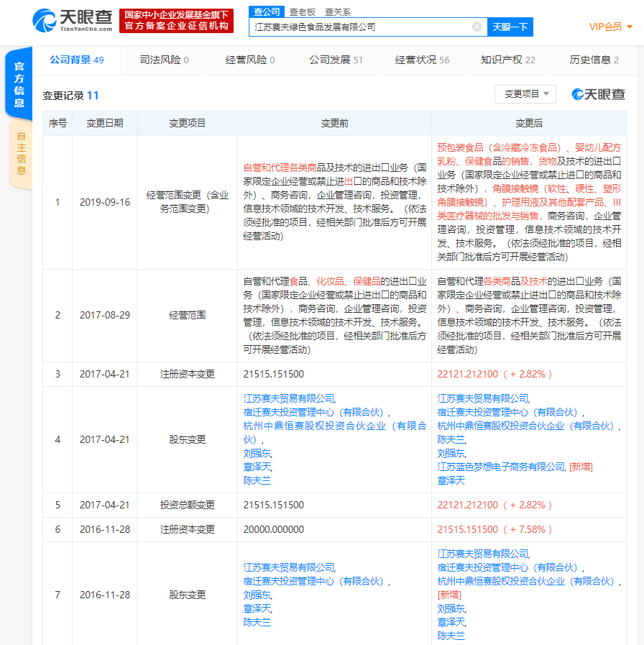Open 江苏赛夫贸易有限公司 link in row 7 变更前
Screen dimensions: 644x645
point(290,567)
